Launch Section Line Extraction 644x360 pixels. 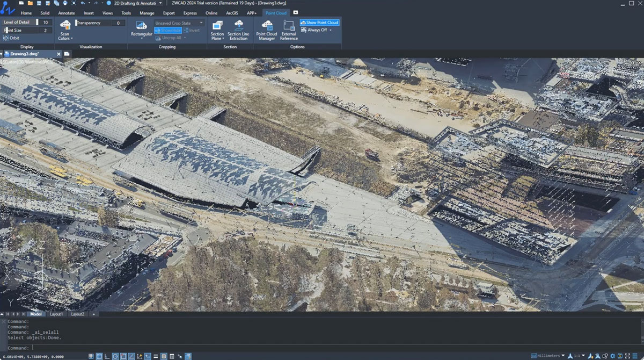pos(238,30)
